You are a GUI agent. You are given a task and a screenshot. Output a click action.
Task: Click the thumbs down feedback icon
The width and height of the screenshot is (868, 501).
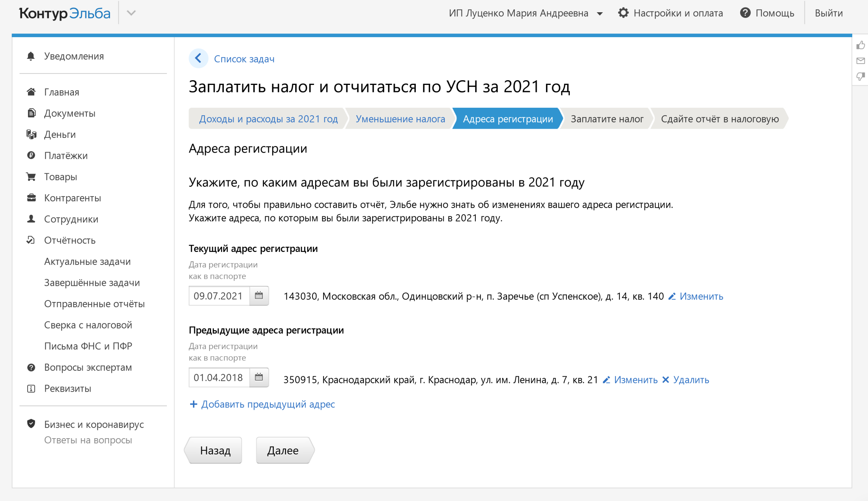tap(861, 76)
